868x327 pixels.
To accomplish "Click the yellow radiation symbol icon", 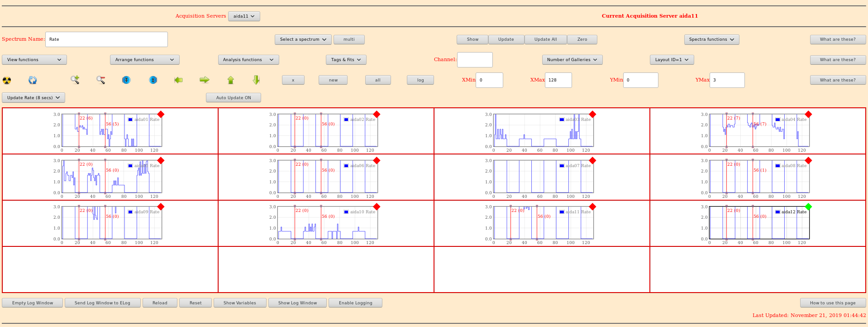I will 7,81.
